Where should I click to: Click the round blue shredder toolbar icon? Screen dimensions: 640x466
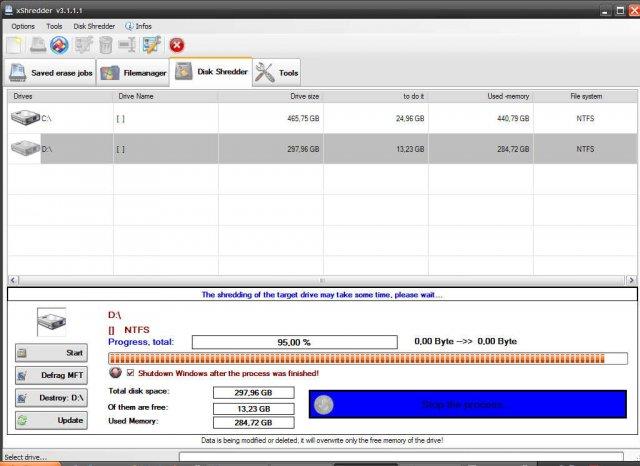coord(59,45)
